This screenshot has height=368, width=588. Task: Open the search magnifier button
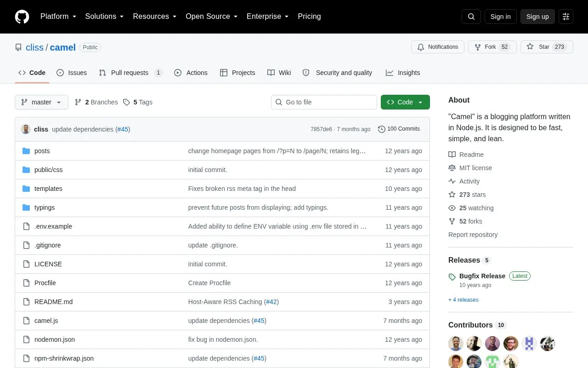[x=471, y=17]
